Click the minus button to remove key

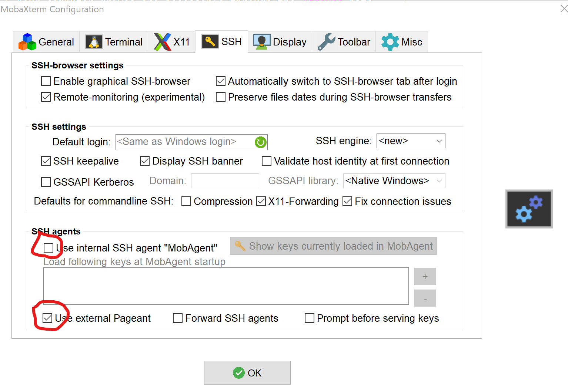tap(425, 298)
